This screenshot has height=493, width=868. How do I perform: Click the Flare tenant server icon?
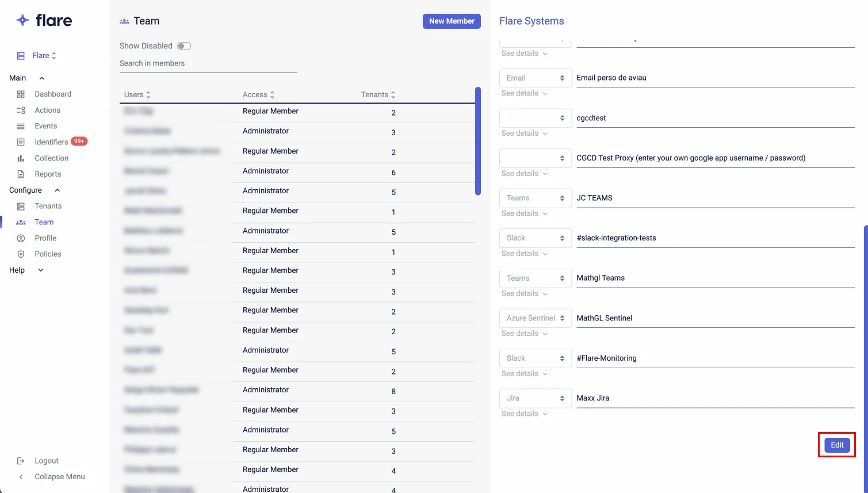click(x=21, y=56)
